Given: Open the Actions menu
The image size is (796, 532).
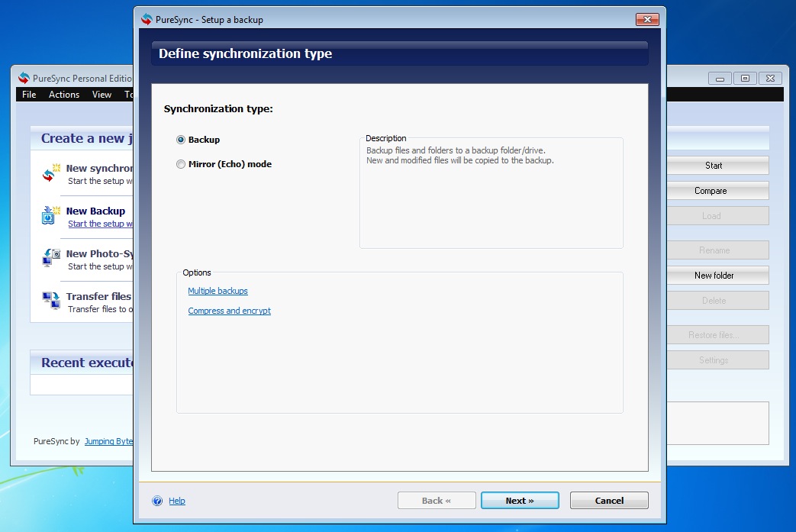Looking at the screenshot, I should 64,95.
